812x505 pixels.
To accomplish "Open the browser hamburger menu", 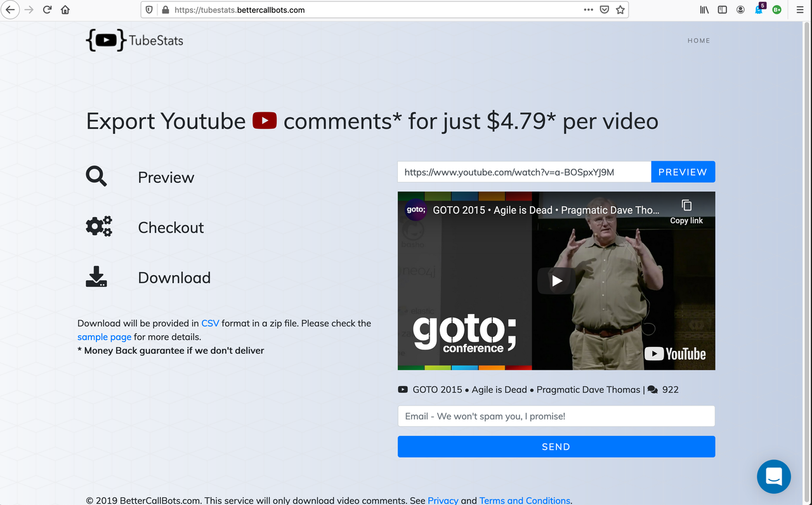I will (800, 10).
